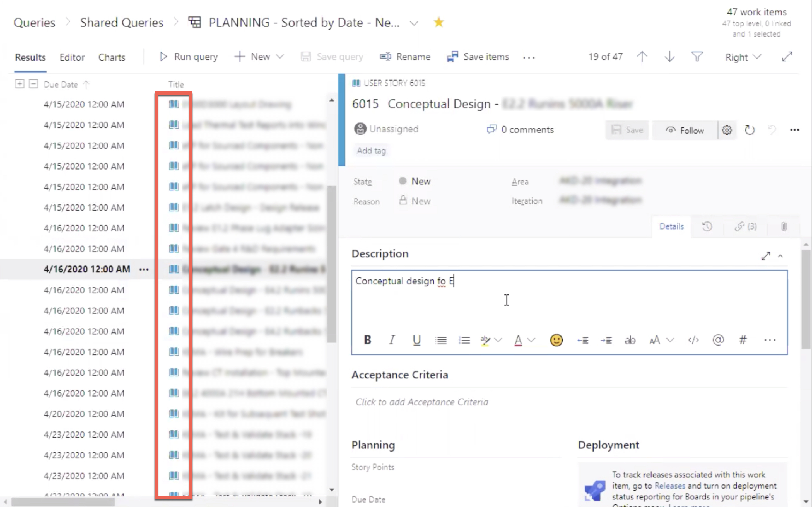
Task: Open the attachments paperclip tab
Action: pos(784,226)
